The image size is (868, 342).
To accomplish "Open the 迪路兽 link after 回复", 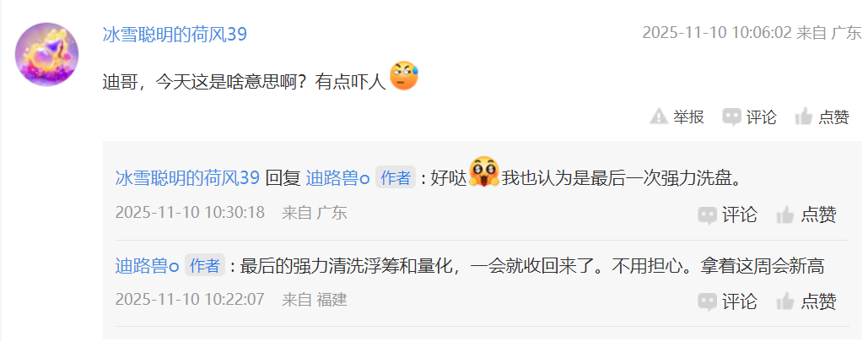I will click(337, 178).
